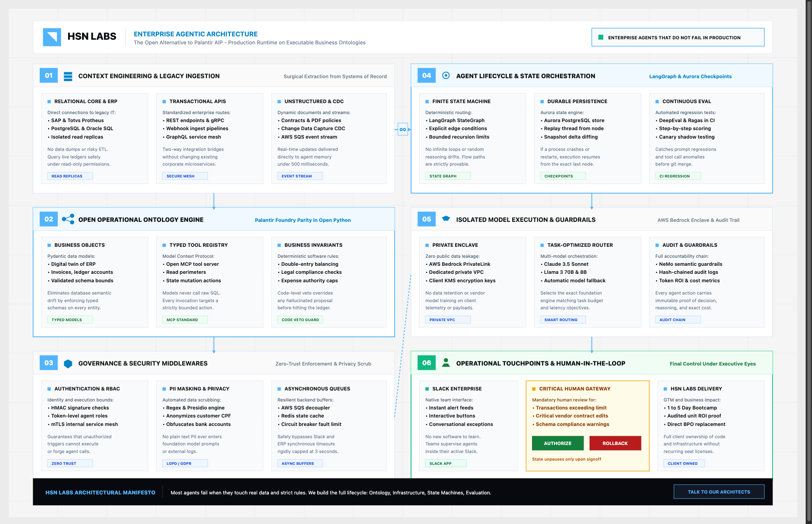Click the MCP STANDARD tag
The image size is (812, 524).
pyautogui.click(x=185, y=320)
